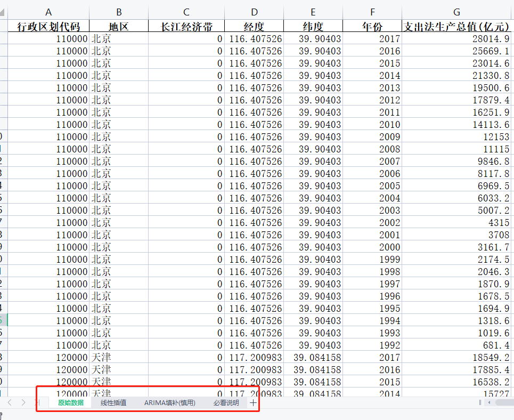
Task: Select the 行政区划代码 header cell
Action: click(x=48, y=26)
